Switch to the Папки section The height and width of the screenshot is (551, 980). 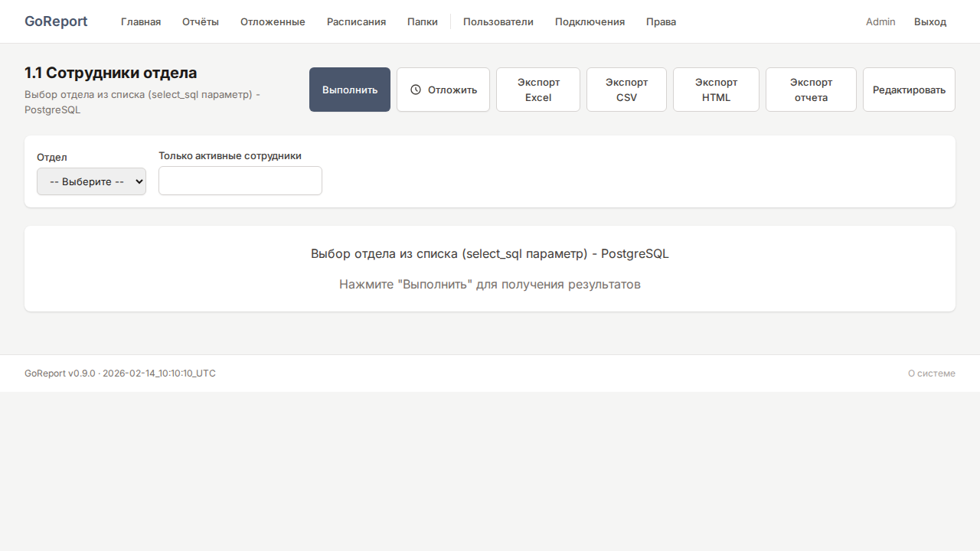pyautogui.click(x=423, y=21)
